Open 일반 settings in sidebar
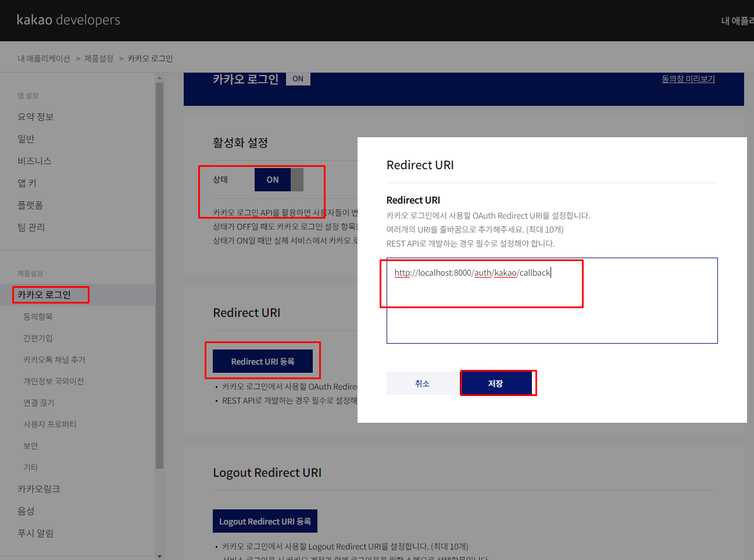 [26, 139]
